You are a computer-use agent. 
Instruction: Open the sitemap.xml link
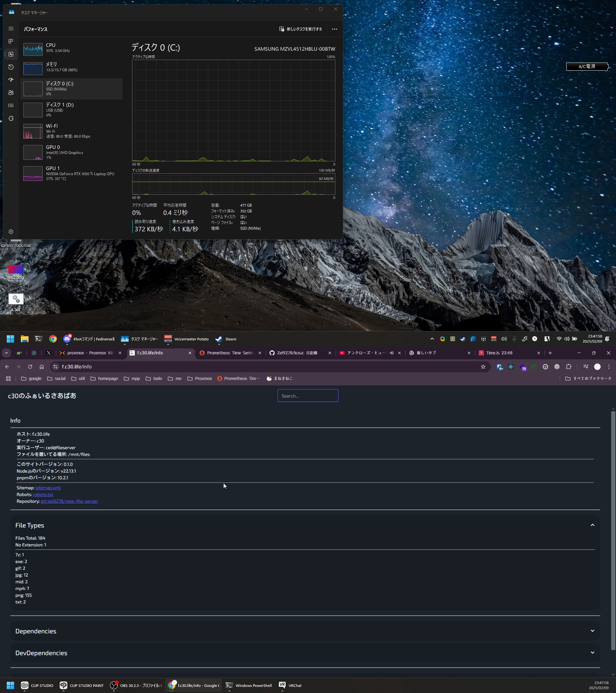click(x=48, y=488)
